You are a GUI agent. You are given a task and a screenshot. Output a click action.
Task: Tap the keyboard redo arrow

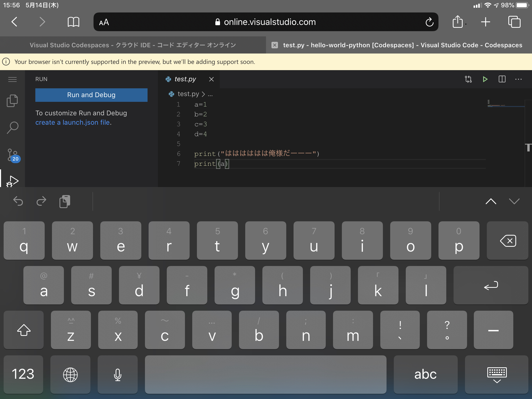41,201
